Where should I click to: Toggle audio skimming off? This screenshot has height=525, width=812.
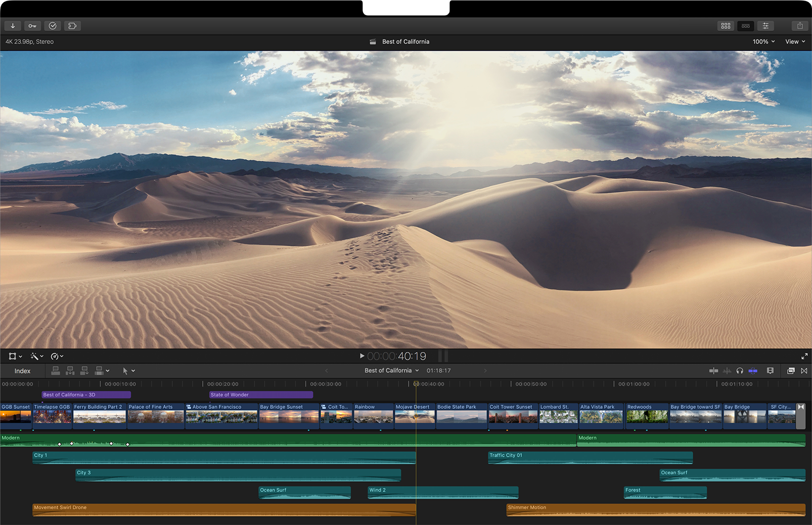pyautogui.click(x=727, y=371)
